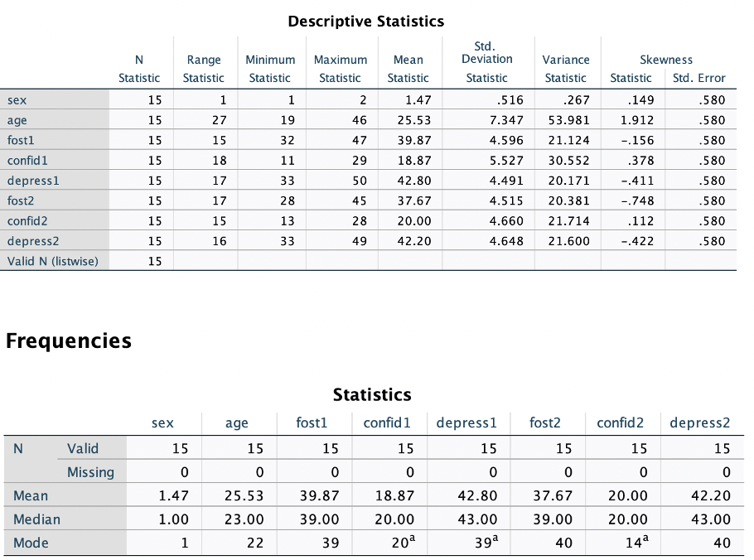
Task: Click the confid2 column header in Statistics table
Action: click(621, 422)
